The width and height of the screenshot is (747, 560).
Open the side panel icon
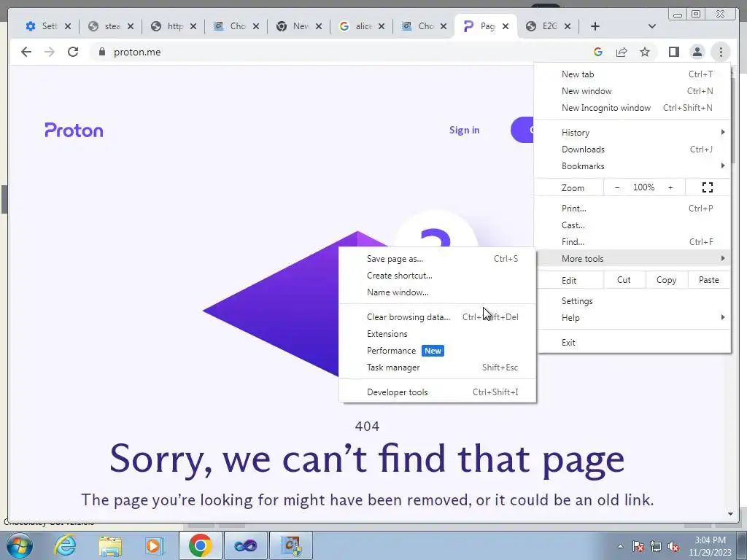[x=673, y=52]
